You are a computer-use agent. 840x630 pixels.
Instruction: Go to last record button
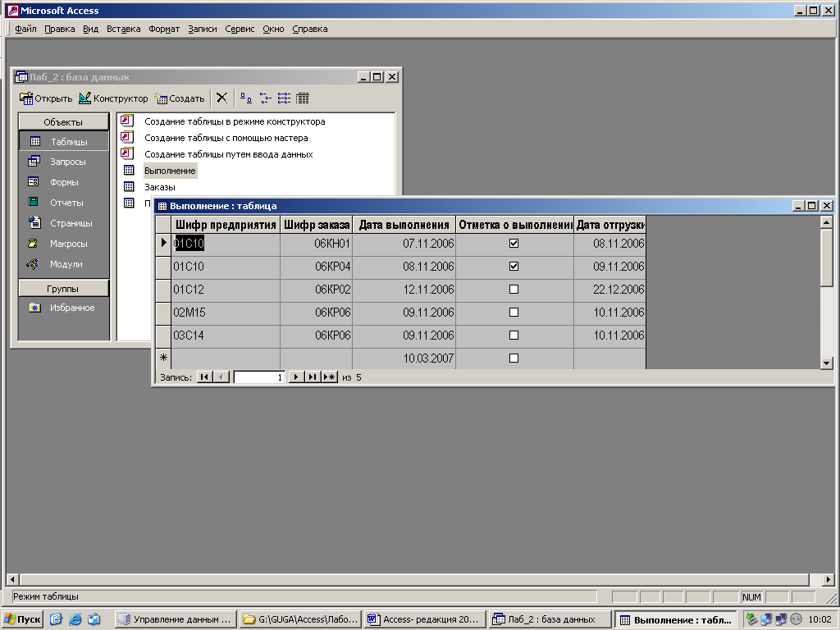pos(313,377)
